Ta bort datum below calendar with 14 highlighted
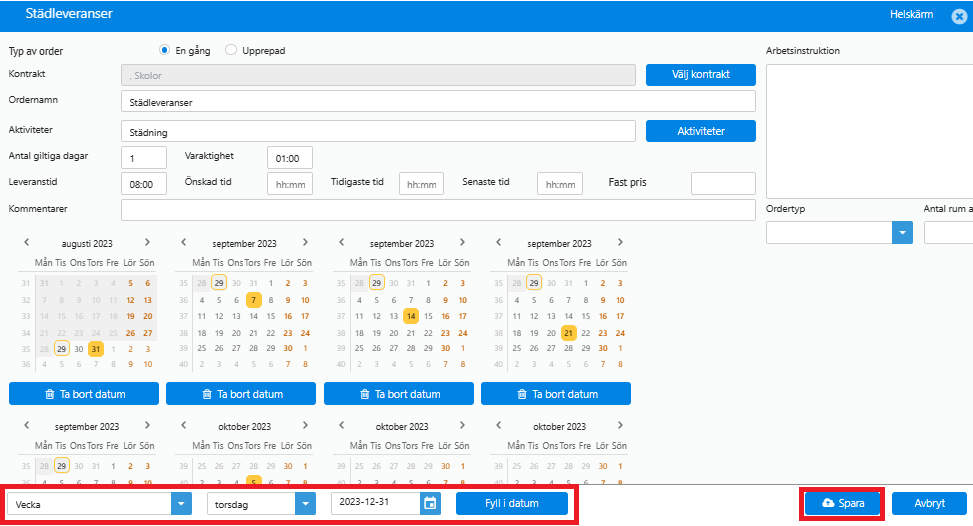This screenshot has width=973, height=526. coord(398,394)
